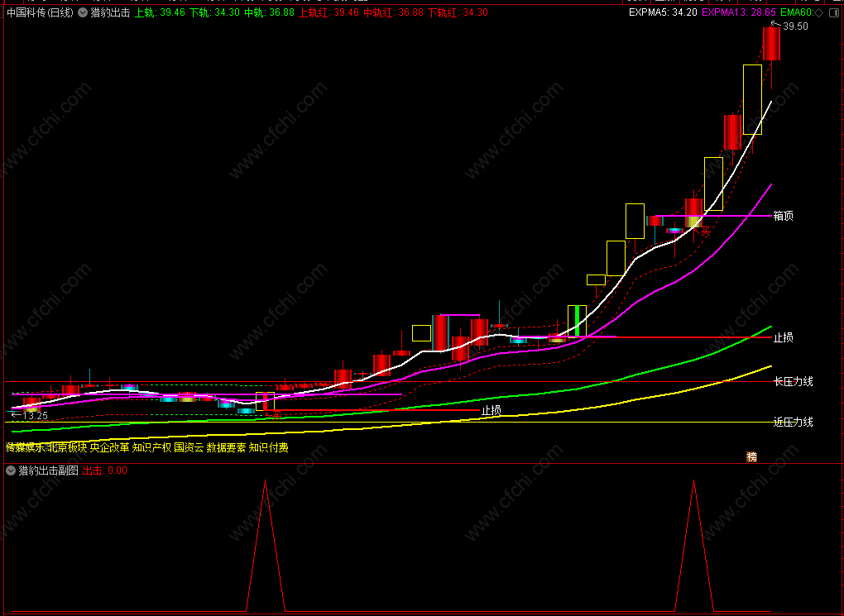Screen dimensions: 844x616
Task: Open the 猎豹出击副图 sub-chart dropdown arrow
Action: (x=11, y=470)
